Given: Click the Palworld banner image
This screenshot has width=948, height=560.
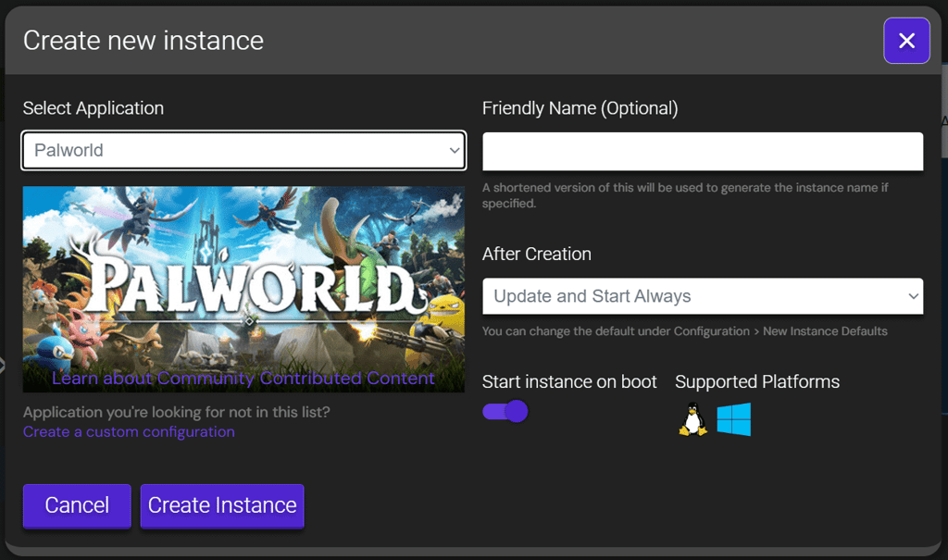Looking at the screenshot, I should pos(243,289).
